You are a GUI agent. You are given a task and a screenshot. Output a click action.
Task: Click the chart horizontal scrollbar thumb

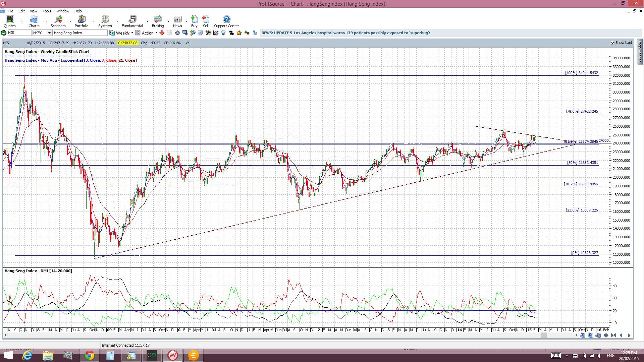(544, 335)
